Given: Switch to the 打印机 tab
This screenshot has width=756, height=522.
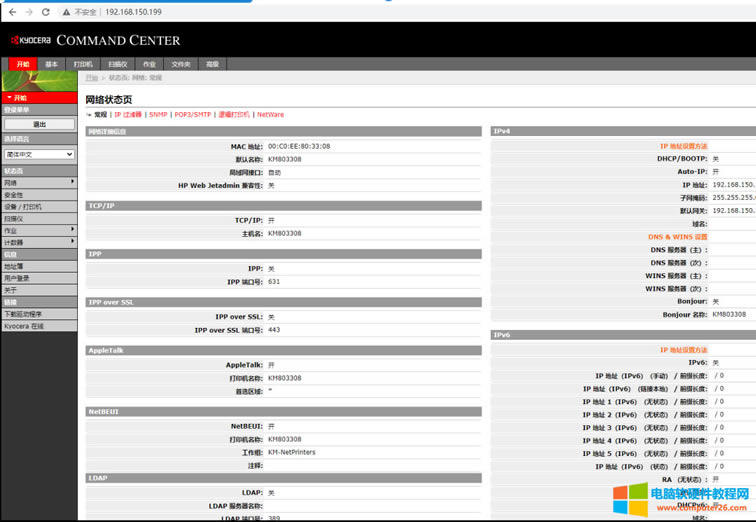Looking at the screenshot, I should (83, 64).
